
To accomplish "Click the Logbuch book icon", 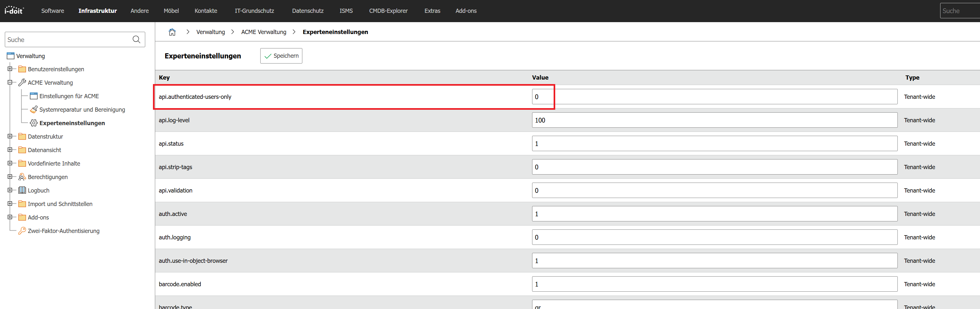I will click(22, 190).
